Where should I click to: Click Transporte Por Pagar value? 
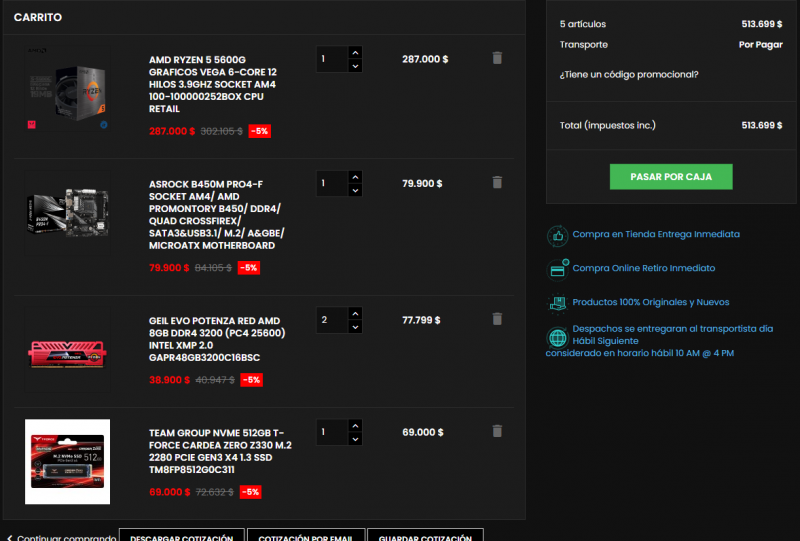click(760, 44)
